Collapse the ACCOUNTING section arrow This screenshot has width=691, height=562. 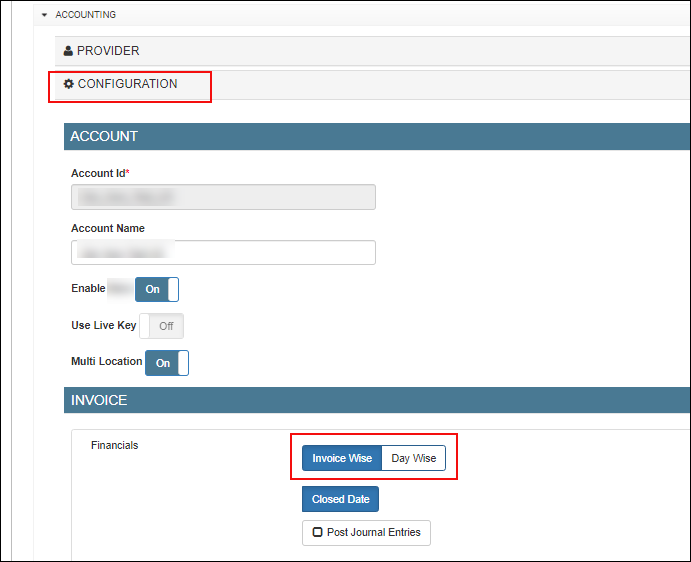[x=44, y=15]
